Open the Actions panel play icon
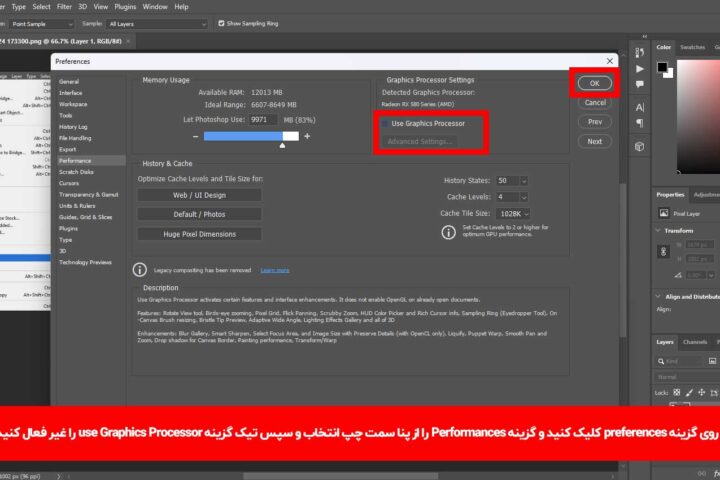Viewport: 720px width, 480px height. (639, 69)
